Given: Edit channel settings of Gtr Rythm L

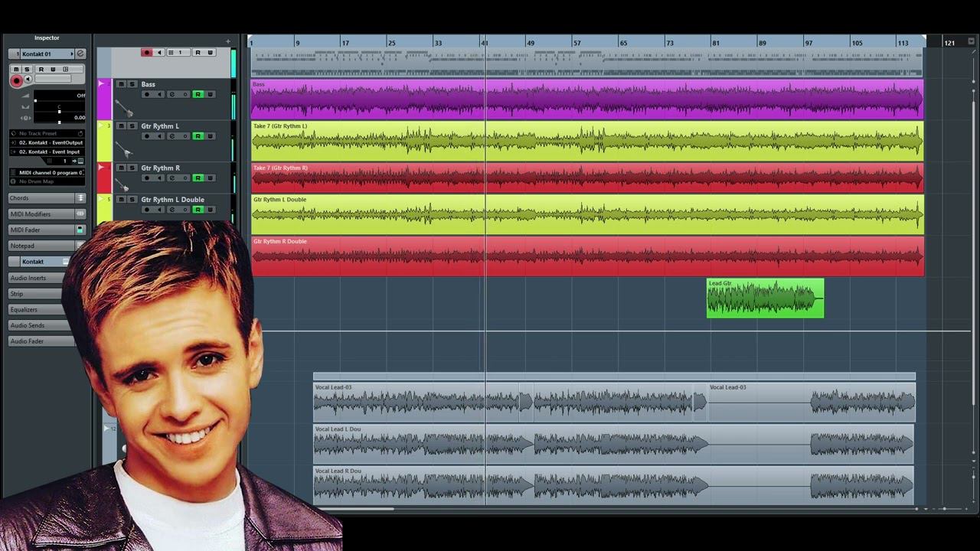Looking at the screenshot, I should point(172,136).
